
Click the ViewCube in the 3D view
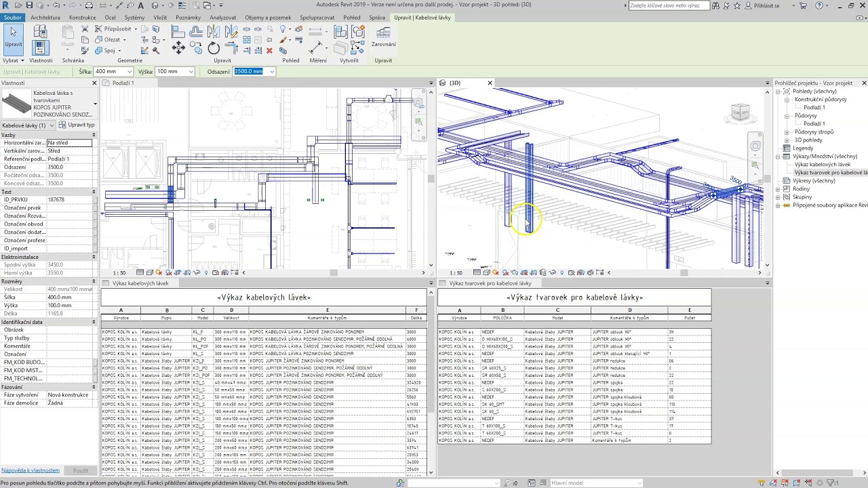(740, 113)
